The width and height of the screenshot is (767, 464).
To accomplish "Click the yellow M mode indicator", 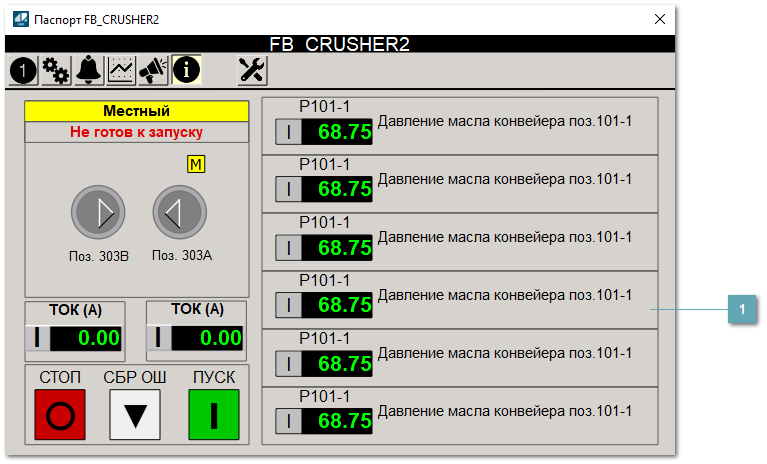I will [196, 164].
